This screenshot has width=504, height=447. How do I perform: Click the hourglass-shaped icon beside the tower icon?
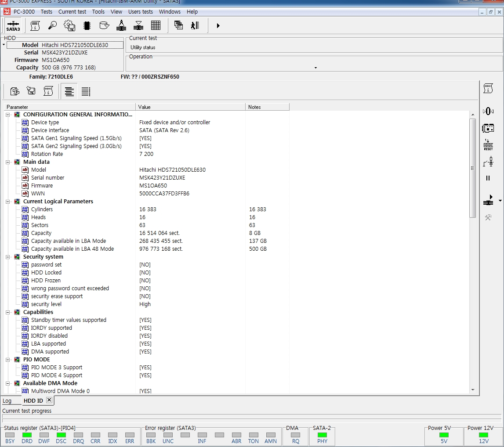[x=138, y=25]
